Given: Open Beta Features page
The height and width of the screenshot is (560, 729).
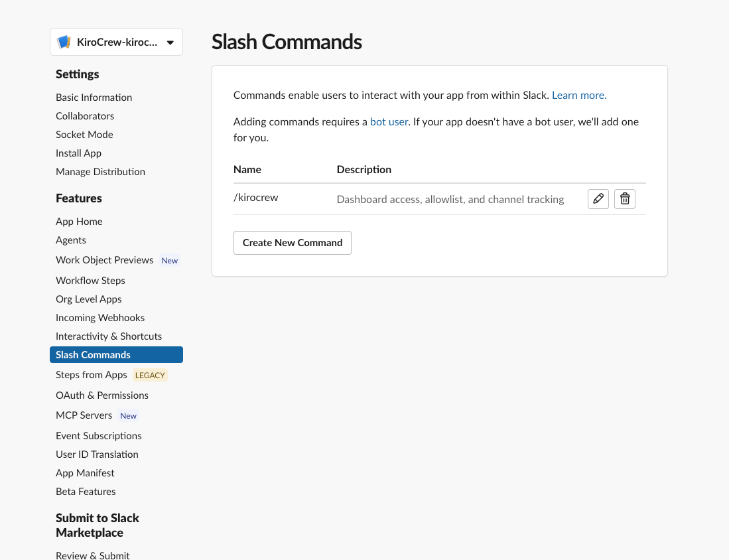Looking at the screenshot, I should [86, 492].
